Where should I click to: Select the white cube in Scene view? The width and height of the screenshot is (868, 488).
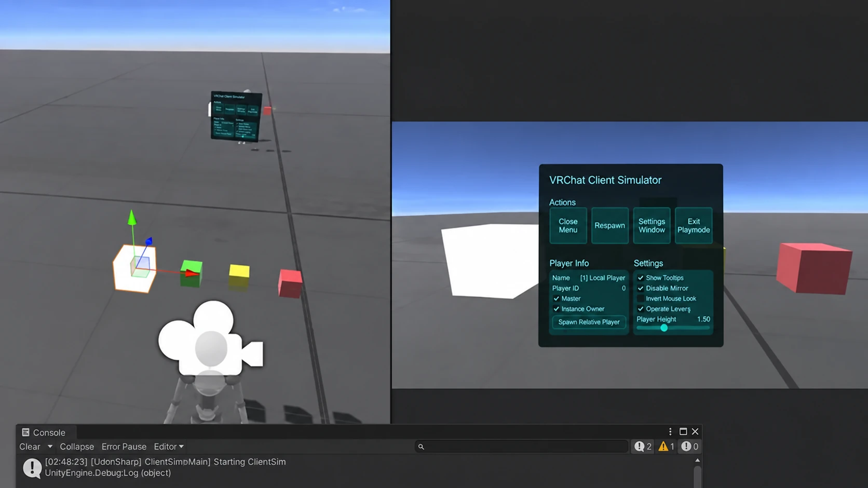pyautogui.click(x=134, y=268)
